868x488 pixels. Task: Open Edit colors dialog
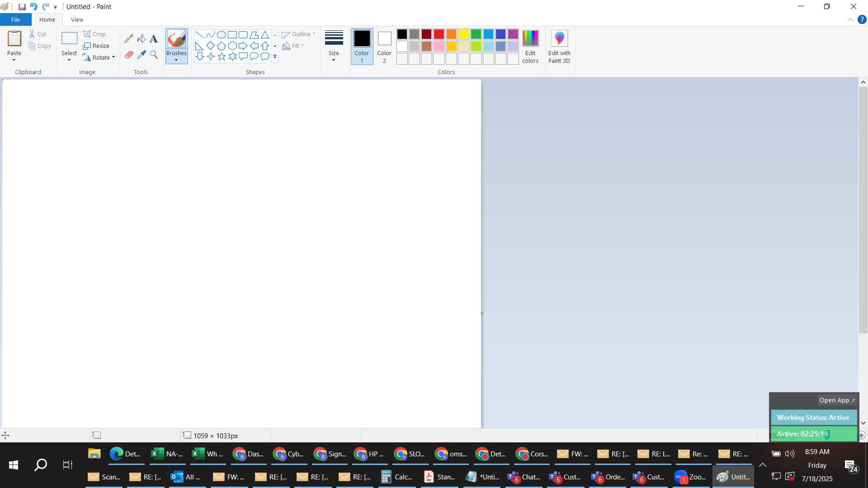[x=530, y=47]
